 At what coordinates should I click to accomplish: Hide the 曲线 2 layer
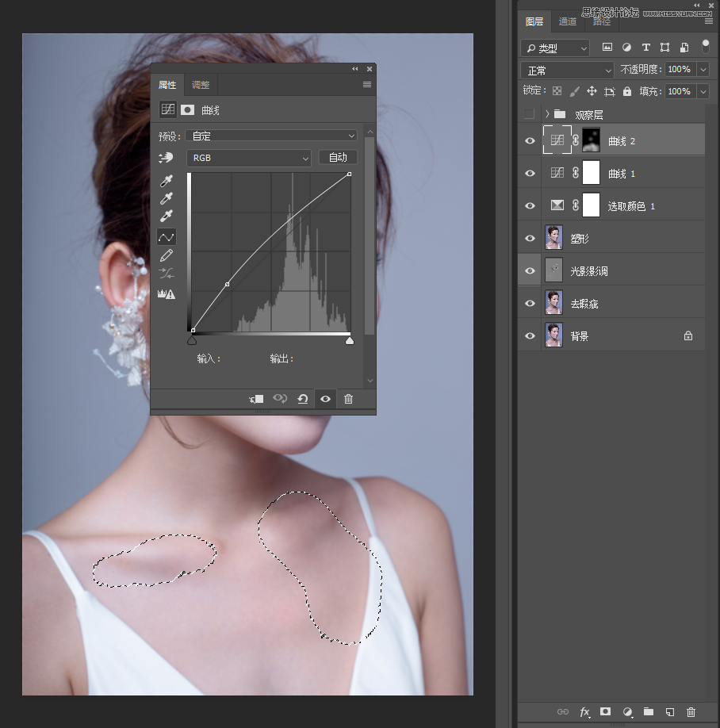530,140
